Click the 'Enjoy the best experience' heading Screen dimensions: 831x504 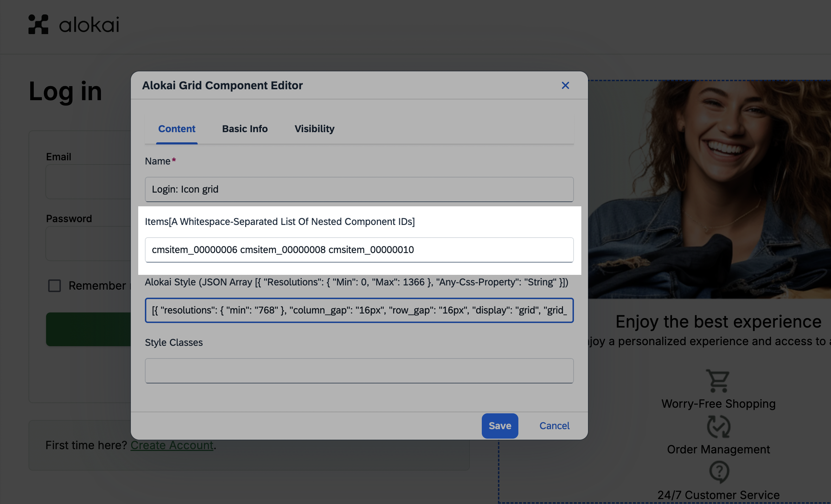point(718,322)
